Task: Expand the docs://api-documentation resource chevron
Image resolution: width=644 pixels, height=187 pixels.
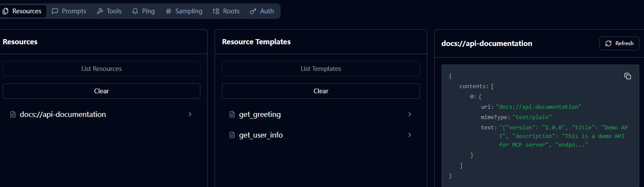Action: click(190, 114)
